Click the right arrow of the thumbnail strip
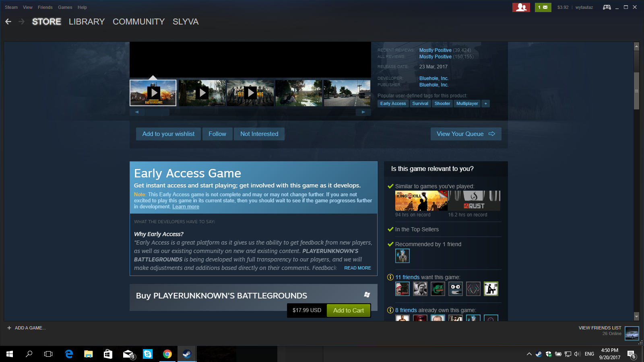The image size is (644, 362). click(x=363, y=112)
